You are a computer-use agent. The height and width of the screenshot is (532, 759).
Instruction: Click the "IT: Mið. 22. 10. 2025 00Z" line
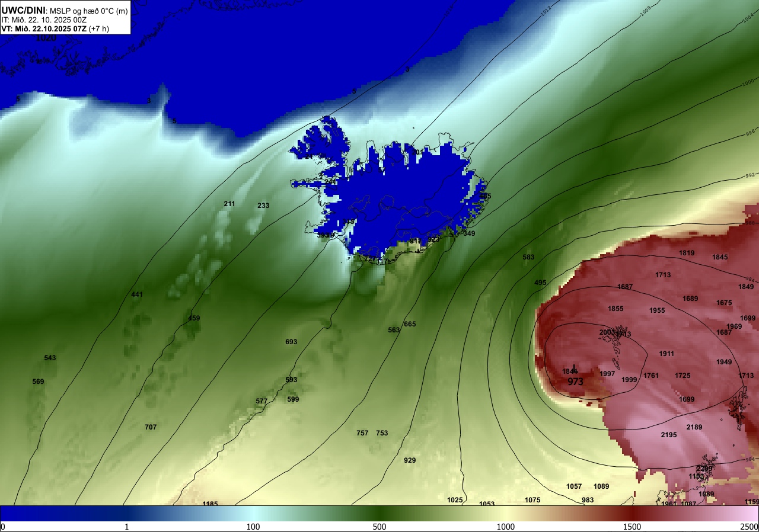pyautogui.click(x=44, y=20)
